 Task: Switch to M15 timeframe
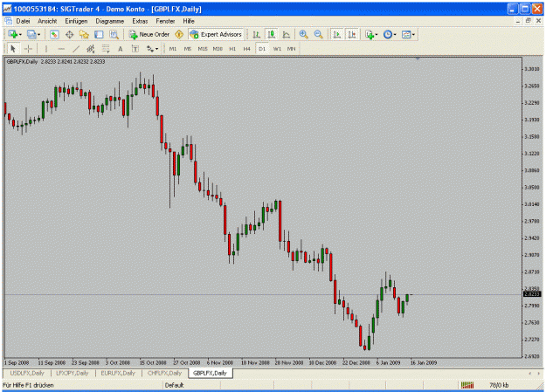(203, 49)
